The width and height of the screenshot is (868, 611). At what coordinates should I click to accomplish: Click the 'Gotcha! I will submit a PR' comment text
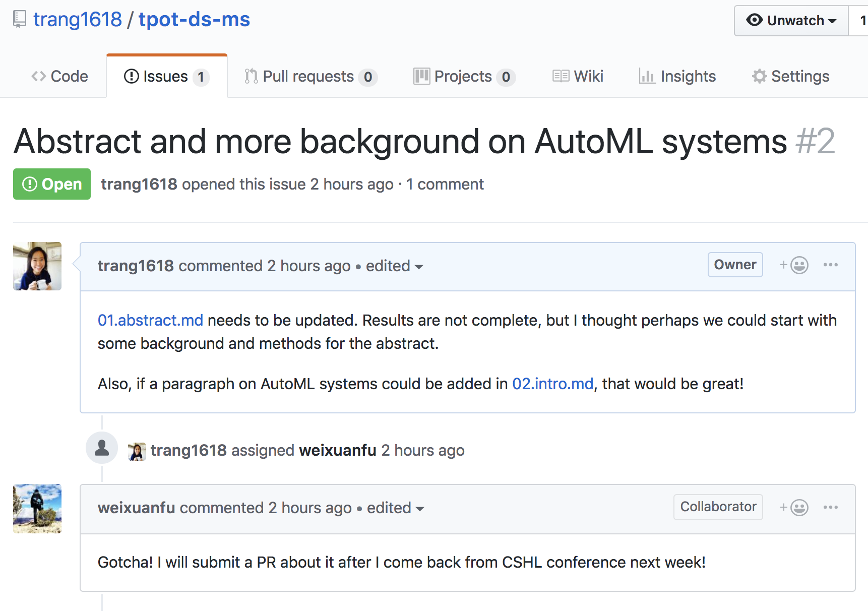tap(402, 562)
